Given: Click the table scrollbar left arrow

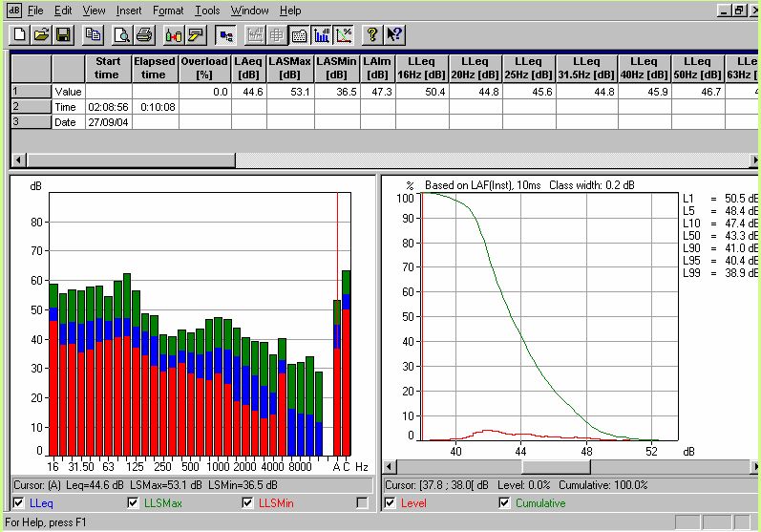Looking at the screenshot, I should tap(19, 160).
